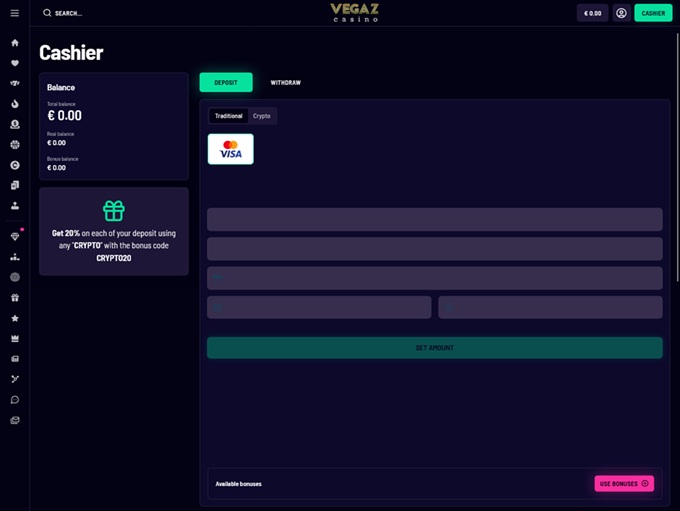
Task: Open the gift box promotions icon
Action: click(15, 297)
